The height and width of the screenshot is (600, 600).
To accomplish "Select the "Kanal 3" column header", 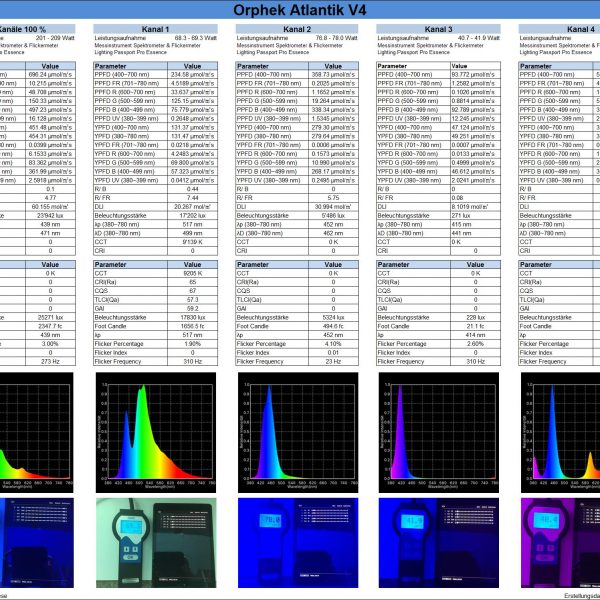I will pyautogui.click(x=438, y=29).
